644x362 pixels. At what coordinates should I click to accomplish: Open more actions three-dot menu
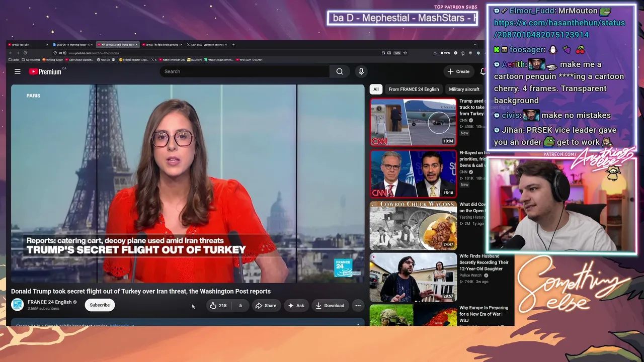coord(358,305)
